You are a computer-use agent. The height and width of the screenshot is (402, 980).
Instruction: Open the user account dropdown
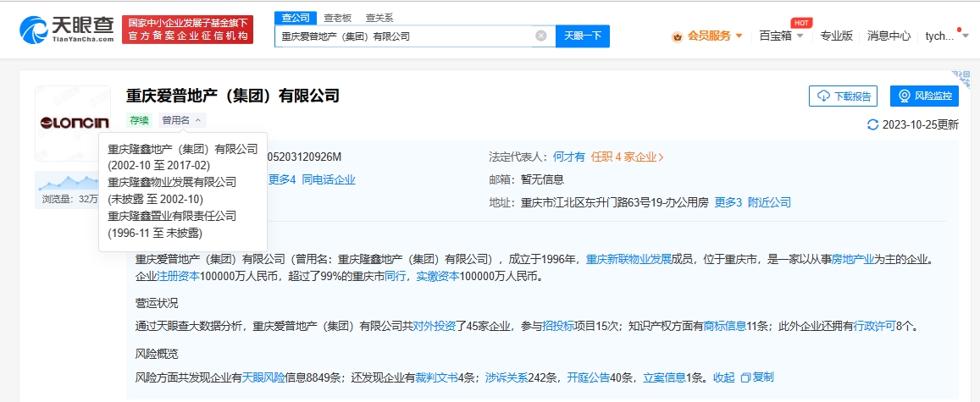(943, 36)
